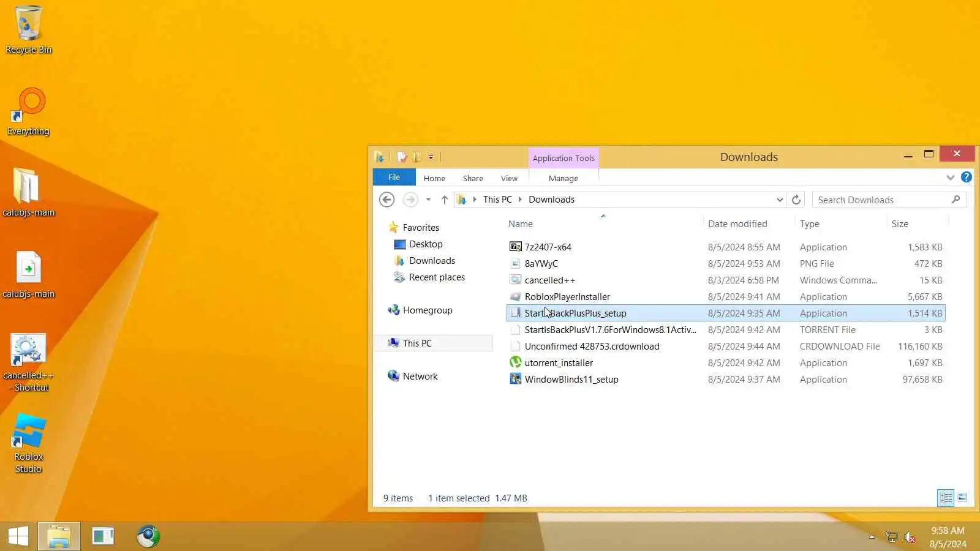Switch to Details view in status bar

pos(946,498)
